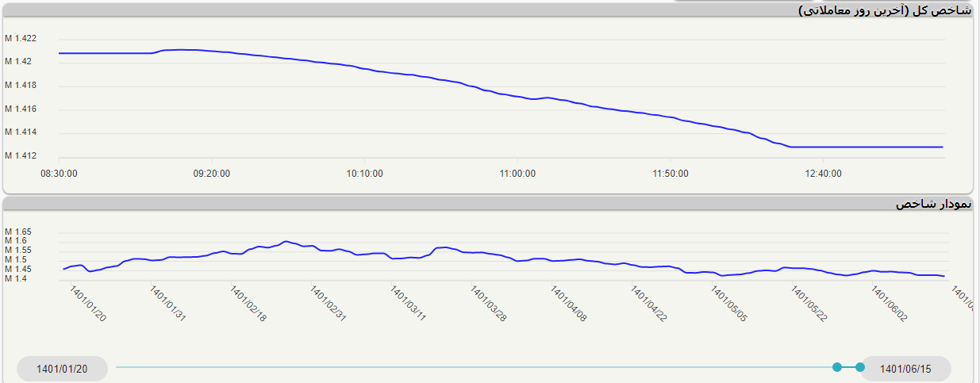Click the 1401/03/28 date label on index chart
This screenshot has height=383, width=980.
488,304
